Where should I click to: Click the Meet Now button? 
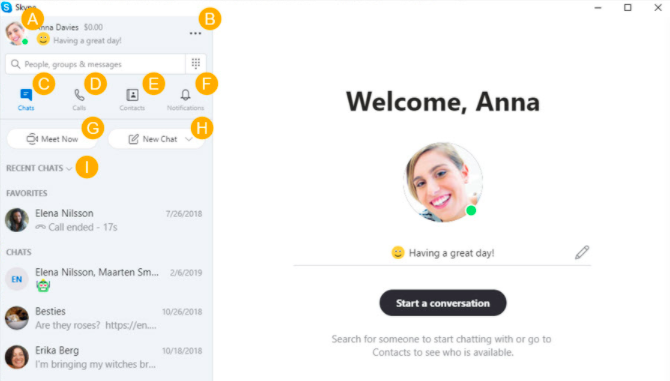pyautogui.click(x=52, y=139)
